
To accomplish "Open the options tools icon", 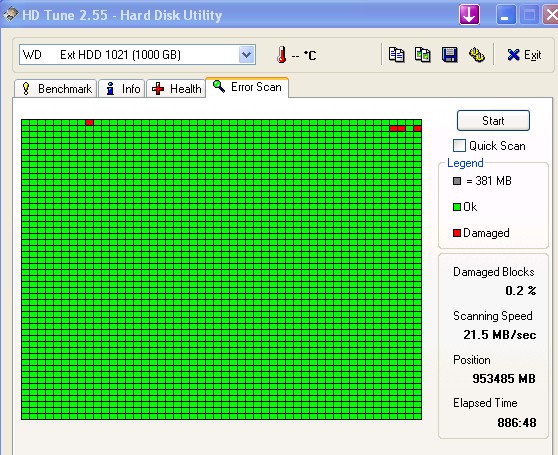I will (477, 55).
